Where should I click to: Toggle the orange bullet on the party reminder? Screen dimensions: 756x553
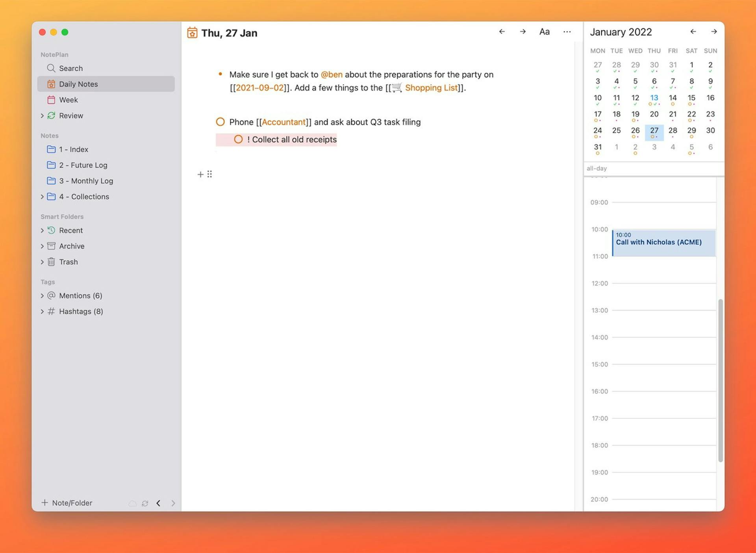pos(220,74)
